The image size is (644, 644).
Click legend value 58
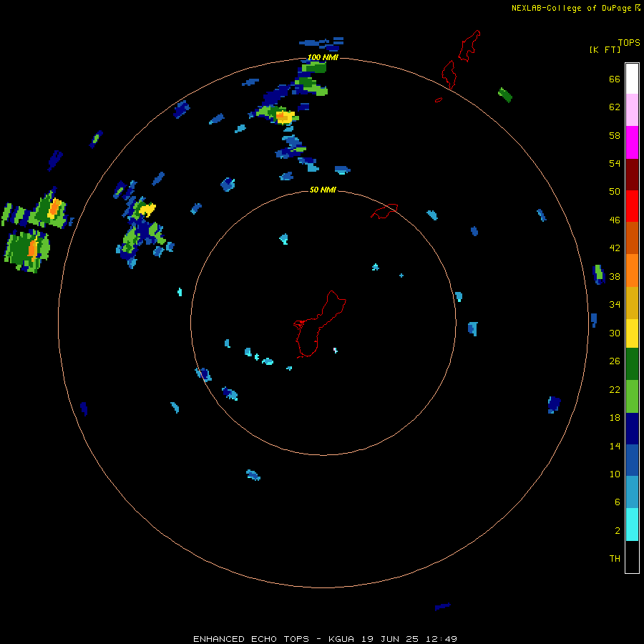coord(615,135)
